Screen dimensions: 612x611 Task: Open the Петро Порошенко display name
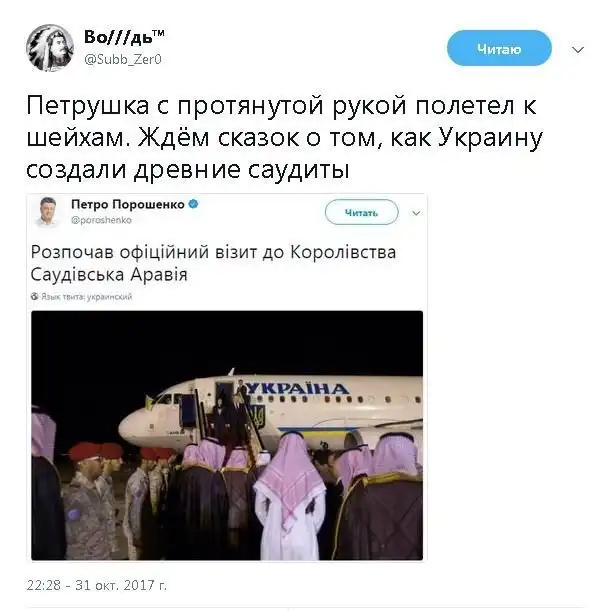[x=128, y=204]
